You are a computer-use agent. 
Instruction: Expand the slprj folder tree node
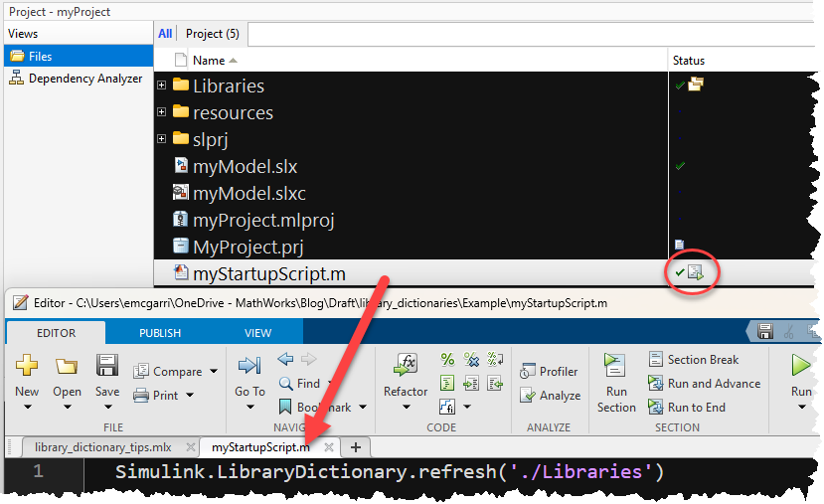(161, 139)
